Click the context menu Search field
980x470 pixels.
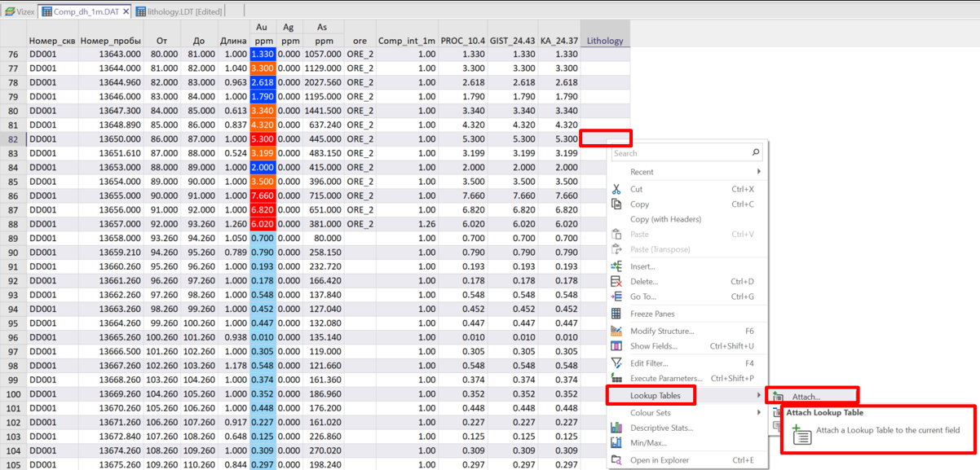(x=681, y=153)
